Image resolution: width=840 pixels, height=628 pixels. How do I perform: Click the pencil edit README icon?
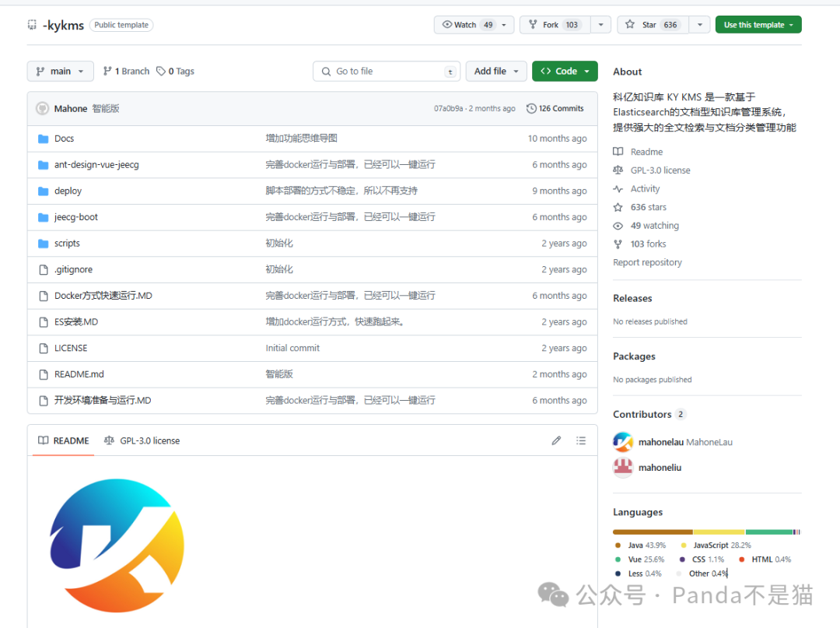(557, 440)
